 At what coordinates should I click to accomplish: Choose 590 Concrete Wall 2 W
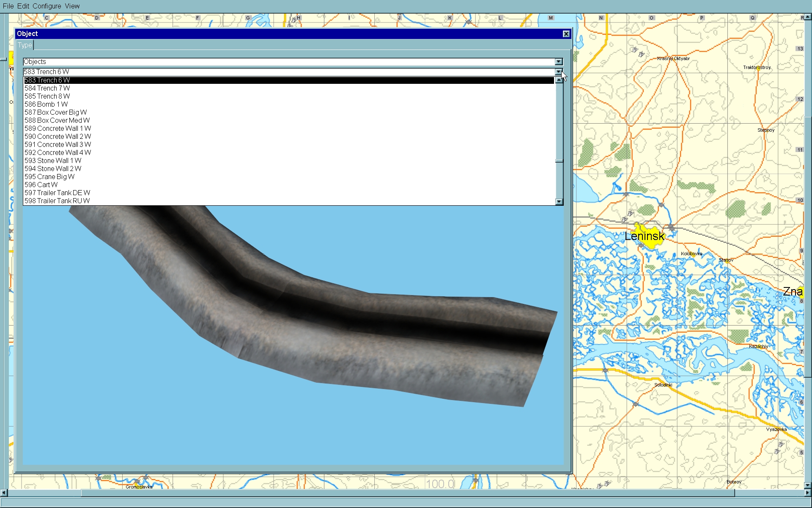point(58,136)
